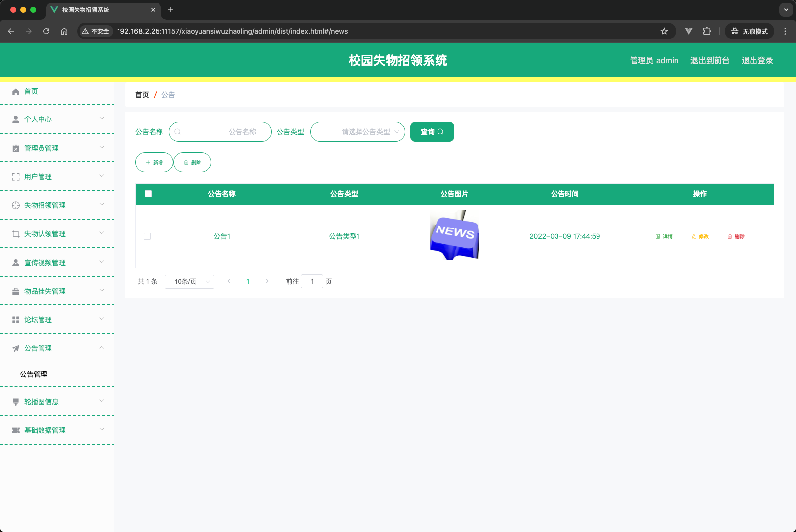Click the 不安全 site security warning
This screenshot has height=532, width=796.
(x=95, y=31)
